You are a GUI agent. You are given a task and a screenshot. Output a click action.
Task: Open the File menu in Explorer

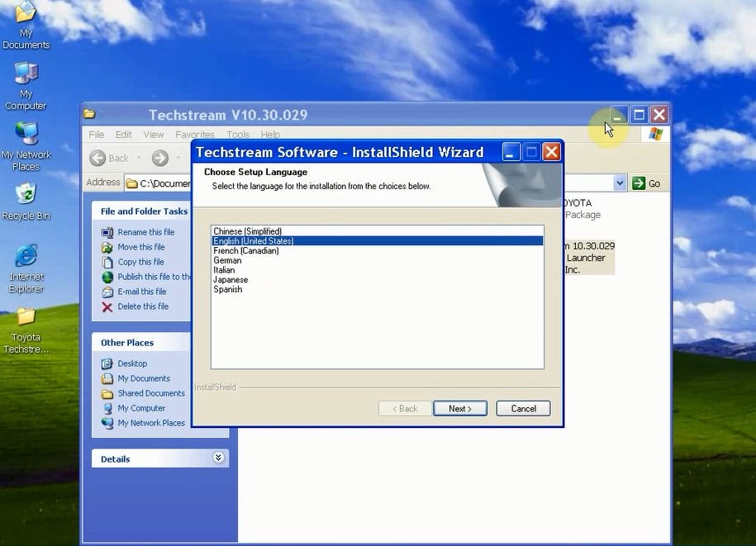(97, 135)
